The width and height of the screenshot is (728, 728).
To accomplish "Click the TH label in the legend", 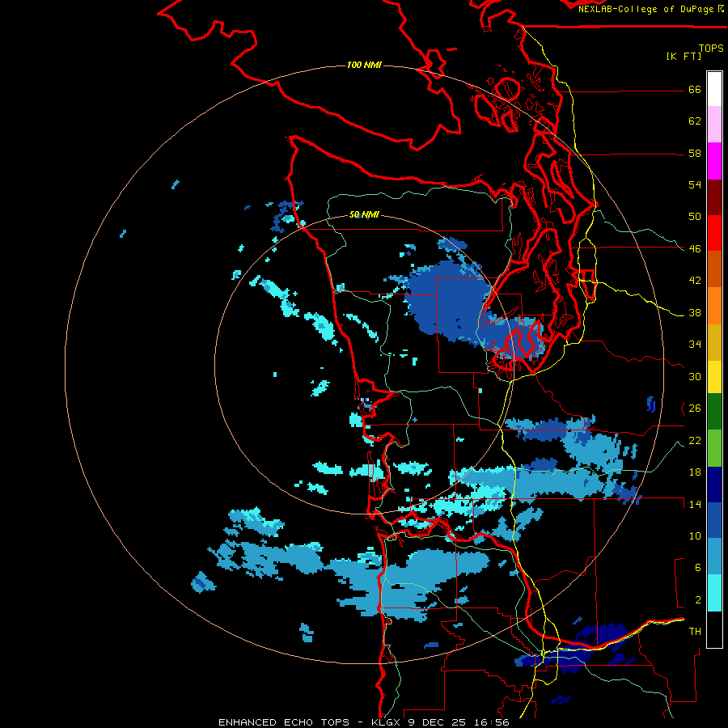I will coord(695,632).
